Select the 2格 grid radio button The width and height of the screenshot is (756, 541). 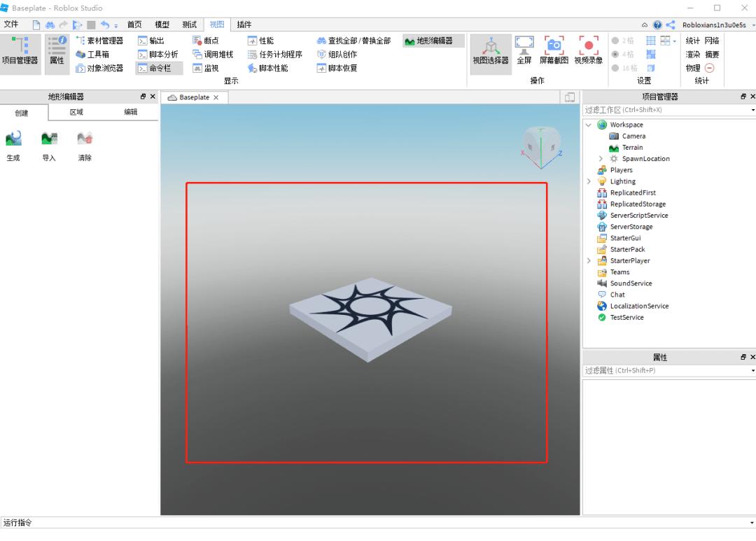point(615,41)
